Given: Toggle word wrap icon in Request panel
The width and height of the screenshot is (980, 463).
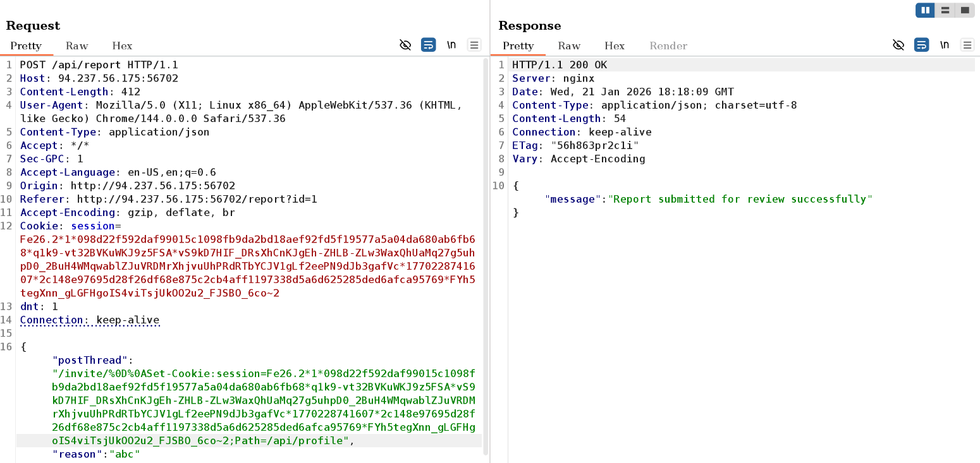Looking at the screenshot, I should (429, 45).
